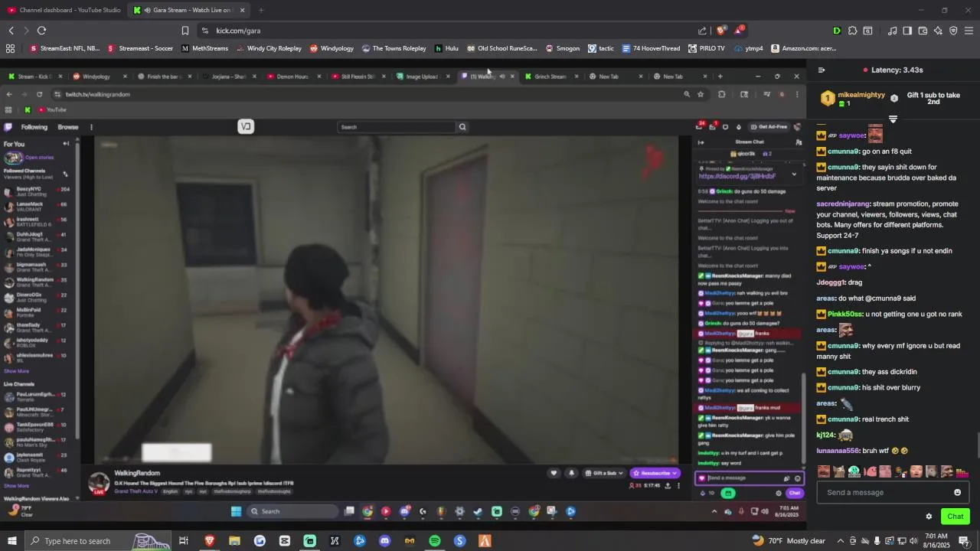This screenshot has height=551, width=980.
Task: Open the MethStreams bookmark
Action: pyautogui.click(x=205, y=48)
